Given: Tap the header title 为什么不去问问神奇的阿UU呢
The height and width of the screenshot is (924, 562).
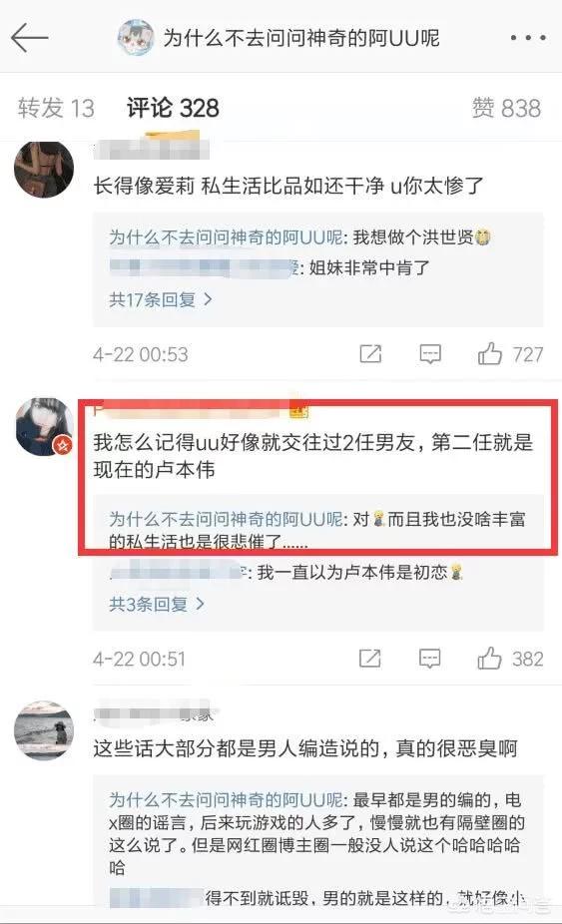Looking at the screenshot, I should 300,38.
